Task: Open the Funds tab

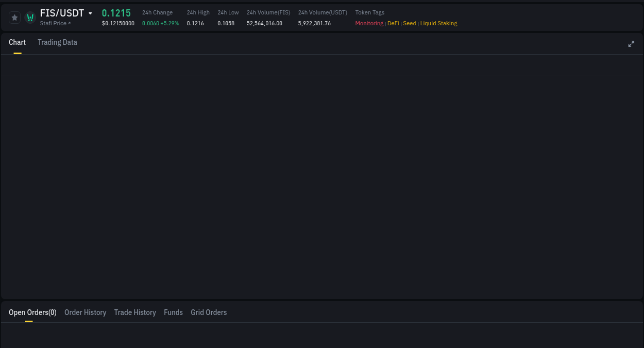Action: pyautogui.click(x=173, y=312)
